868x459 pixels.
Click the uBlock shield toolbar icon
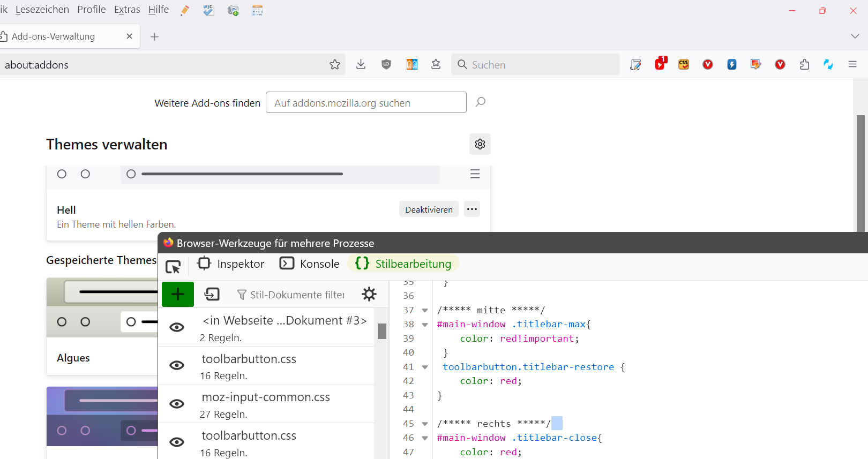386,65
